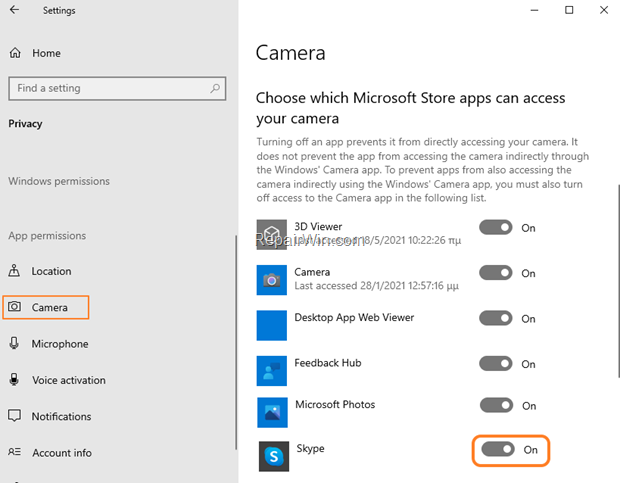Open Voice activation settings
620x483 pixels.
pyautogui.click(x=69, y=380)
